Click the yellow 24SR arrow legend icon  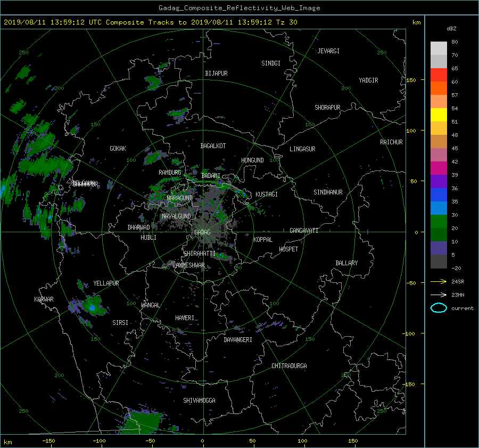(439, 281)
